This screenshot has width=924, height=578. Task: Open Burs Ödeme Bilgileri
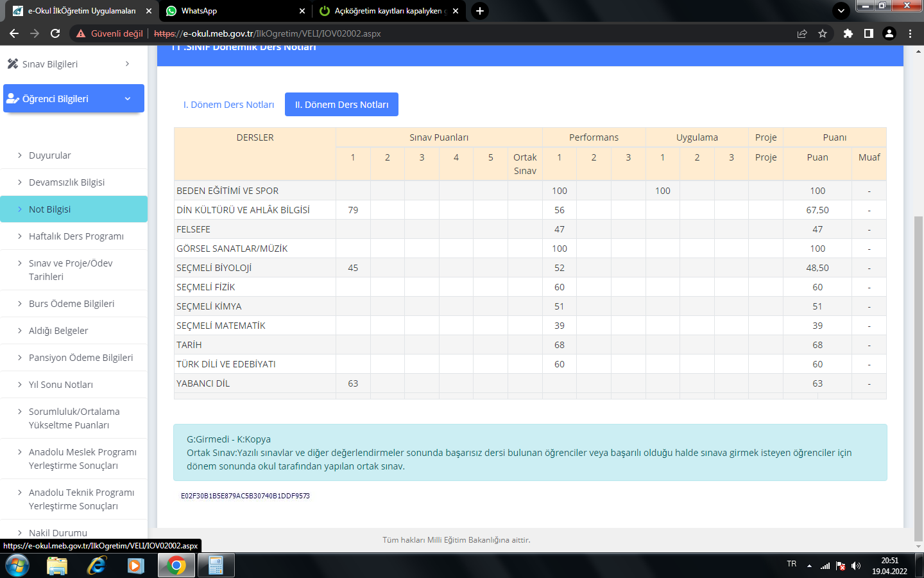pyautogui.click(x=74, y=304)
